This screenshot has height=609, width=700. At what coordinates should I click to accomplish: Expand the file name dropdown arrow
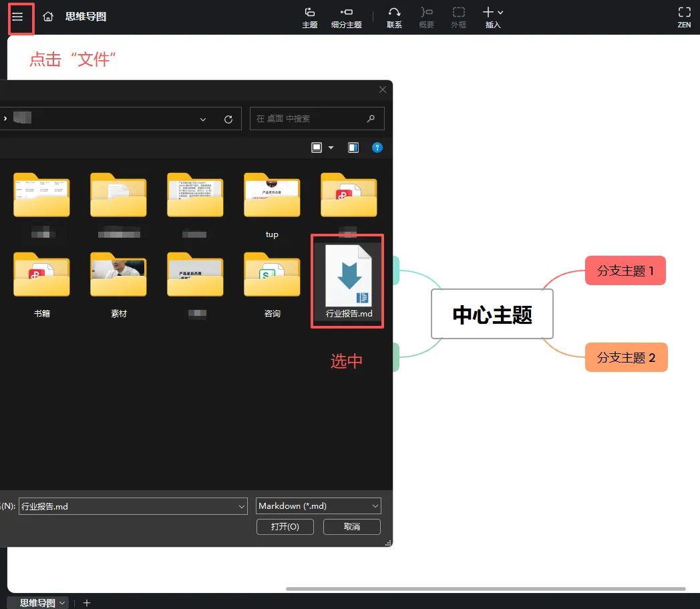242,506
